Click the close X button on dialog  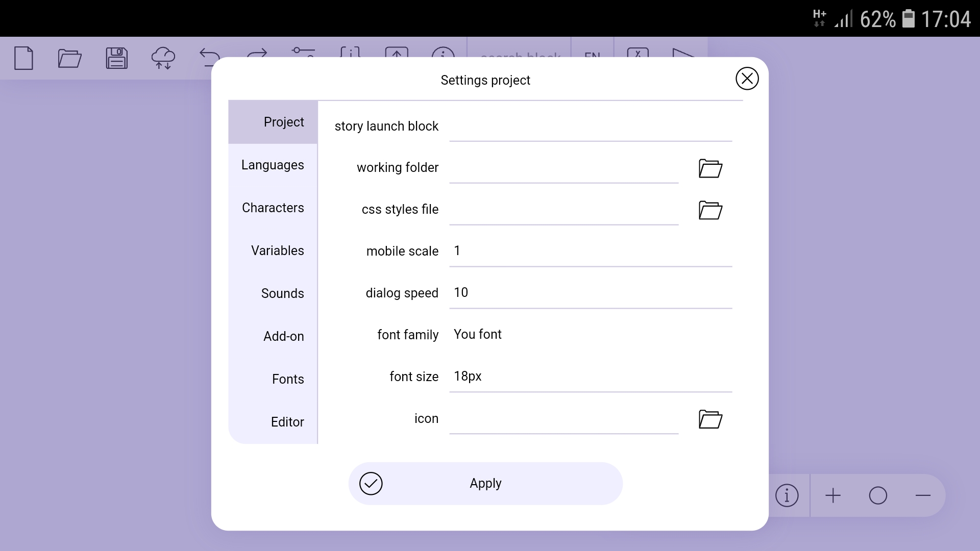click(747, 79)
